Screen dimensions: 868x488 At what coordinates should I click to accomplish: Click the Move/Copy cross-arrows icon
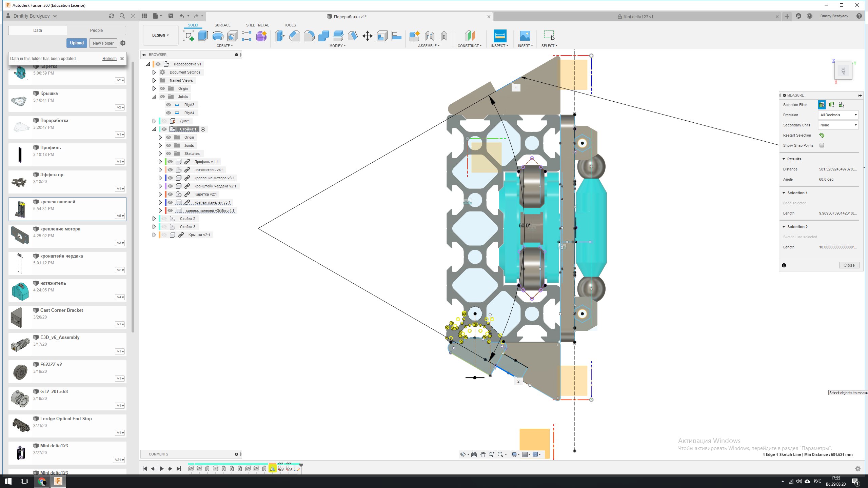367,36
